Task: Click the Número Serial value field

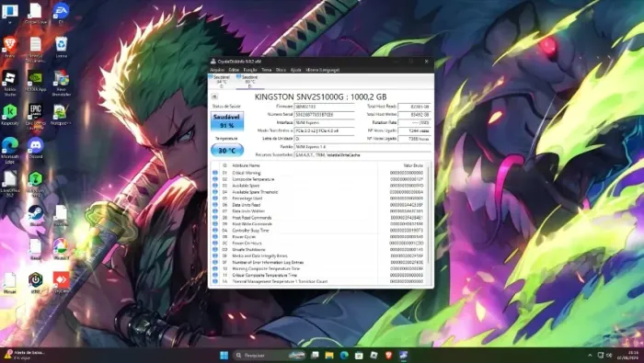Action: pyautogui.click(x=324, y=115)
